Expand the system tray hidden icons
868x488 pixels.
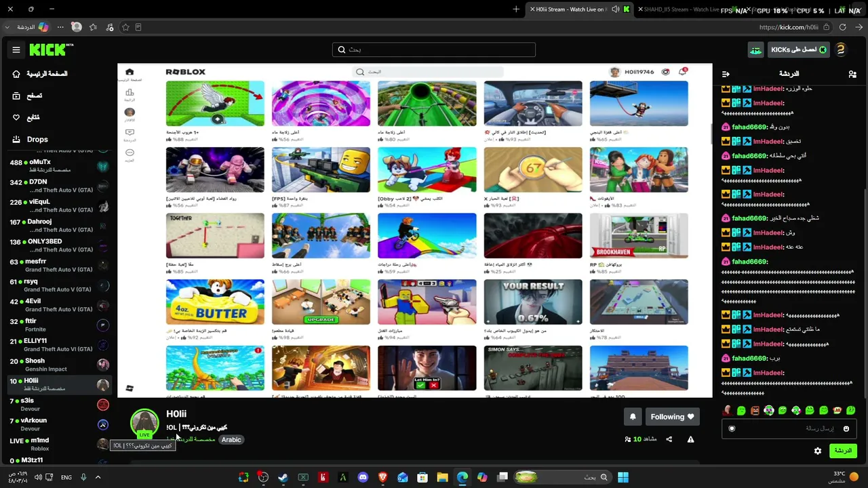pos(98,477)
